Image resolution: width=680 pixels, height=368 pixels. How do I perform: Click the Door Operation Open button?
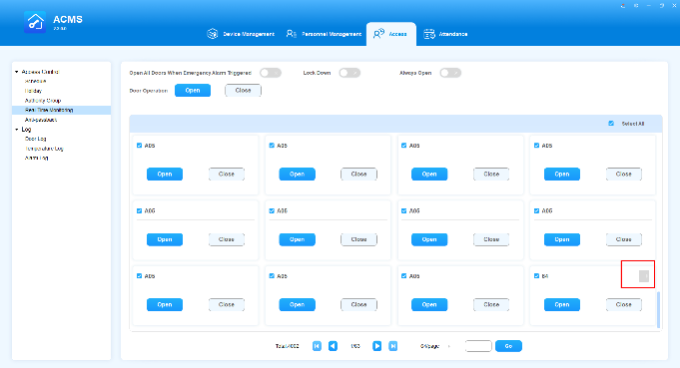tap(193, 91)
